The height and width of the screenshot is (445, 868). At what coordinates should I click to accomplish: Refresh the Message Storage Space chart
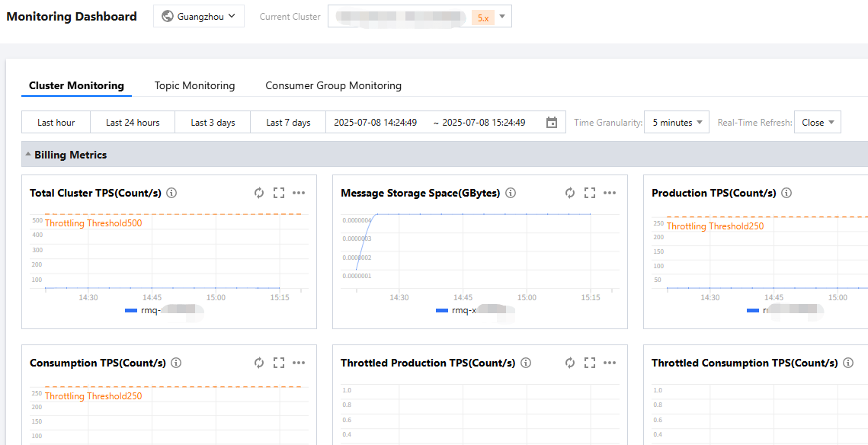[570, 194]
